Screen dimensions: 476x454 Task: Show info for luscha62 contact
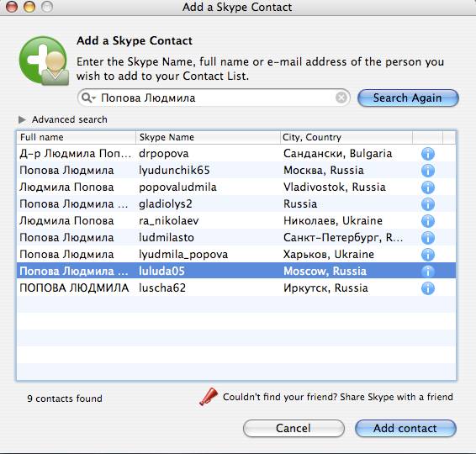click(428, 288)
